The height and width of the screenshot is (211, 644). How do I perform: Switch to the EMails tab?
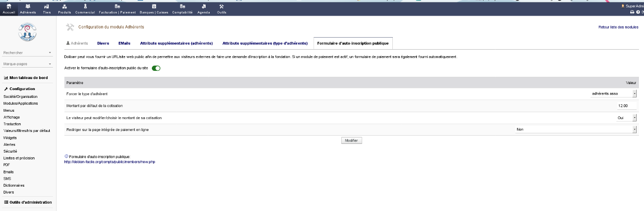124,43
